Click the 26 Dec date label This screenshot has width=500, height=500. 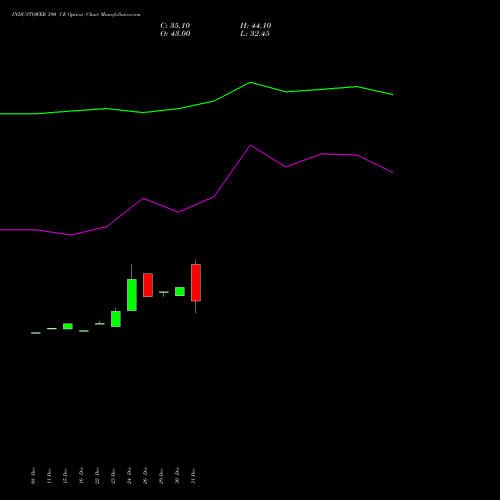145,476
